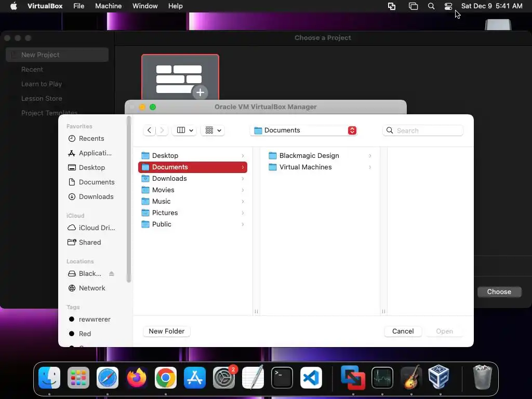Open the Window menu
The image size is (532, 399).
coord(145,6)
